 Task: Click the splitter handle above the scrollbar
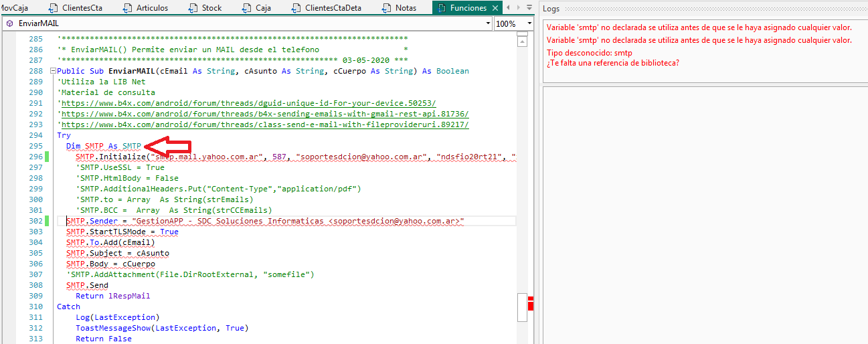coord(522,35)
